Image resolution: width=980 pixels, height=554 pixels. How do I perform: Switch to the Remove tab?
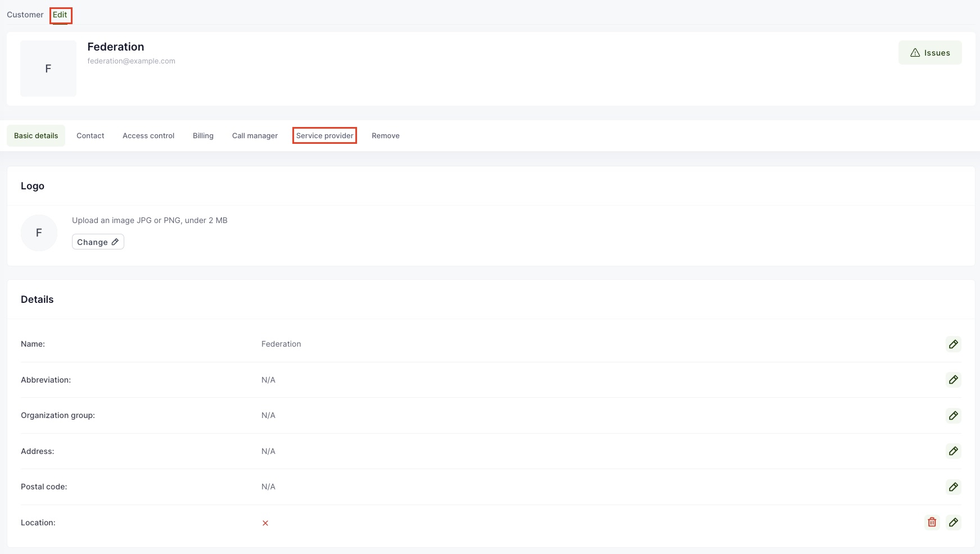pyautogui.click(x=385, y=136)
